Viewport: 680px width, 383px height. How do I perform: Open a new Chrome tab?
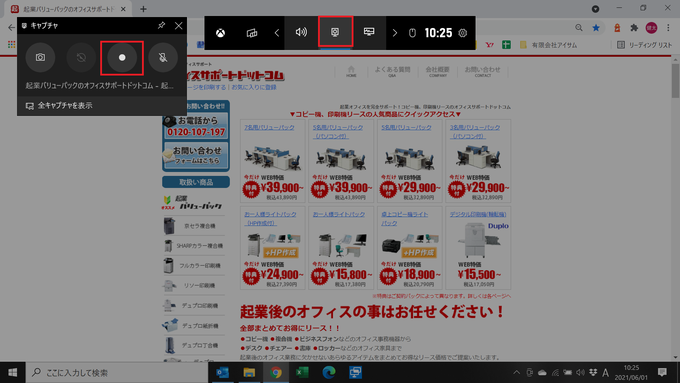(x=143, y=9)
